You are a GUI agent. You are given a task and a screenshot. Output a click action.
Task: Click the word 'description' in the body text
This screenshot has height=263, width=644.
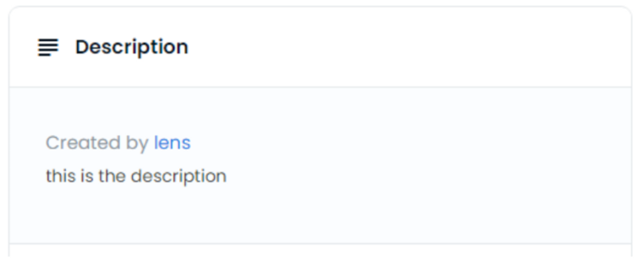point(178,177)
